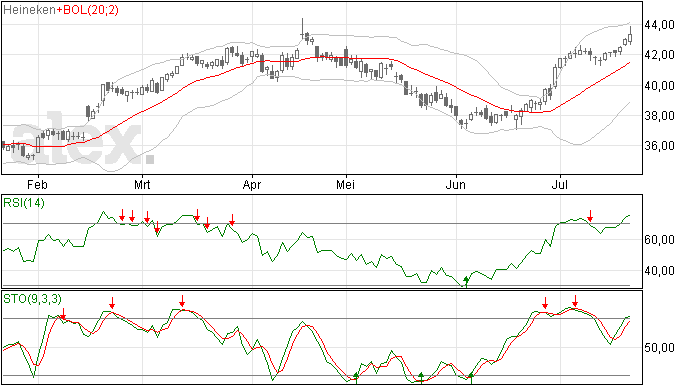
Task: Click the RSI sell arrow just after Mrt
Action: pyautogui.click(x=147, y=217)
